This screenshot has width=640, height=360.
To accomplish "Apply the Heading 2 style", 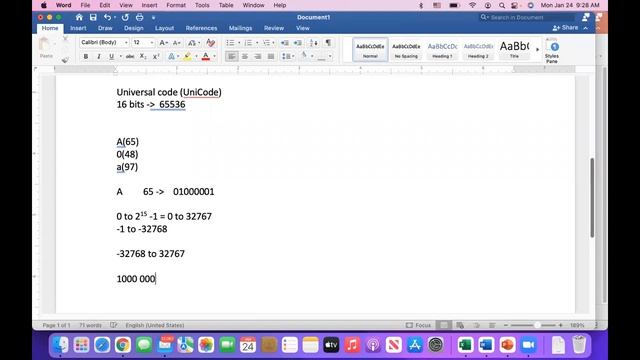I will tap(478, 50).
